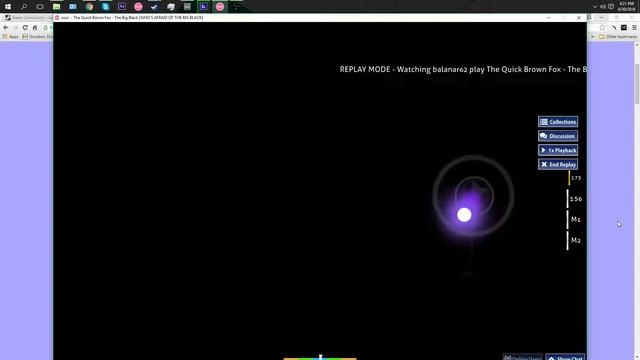Open the highlighted purple app taskbar icon

click(x=204, y=7)
